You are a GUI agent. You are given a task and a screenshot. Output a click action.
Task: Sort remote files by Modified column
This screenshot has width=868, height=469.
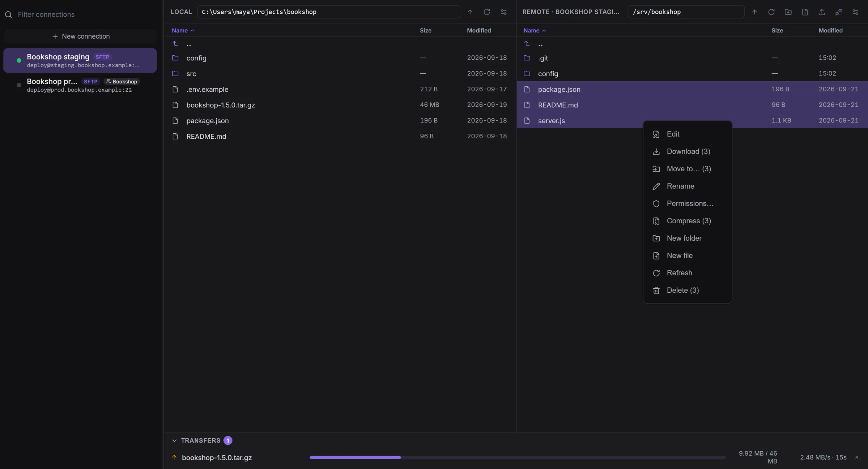(830, 30)
